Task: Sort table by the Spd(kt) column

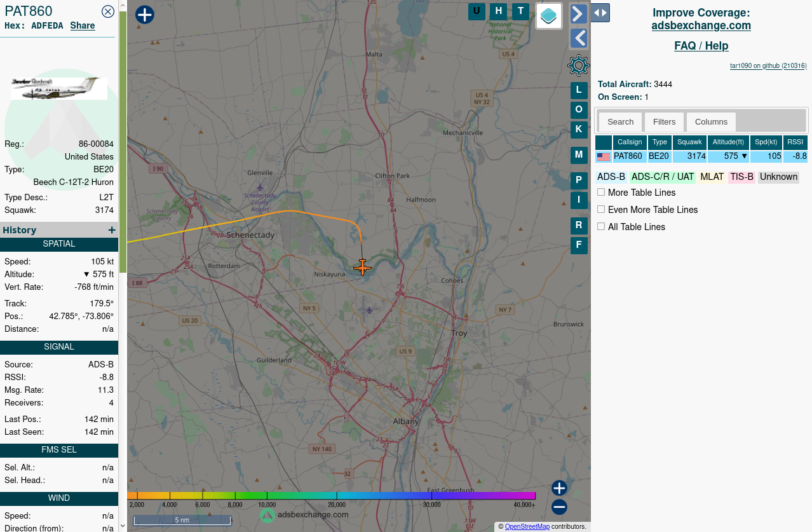Action: click(x=766, y=142)
